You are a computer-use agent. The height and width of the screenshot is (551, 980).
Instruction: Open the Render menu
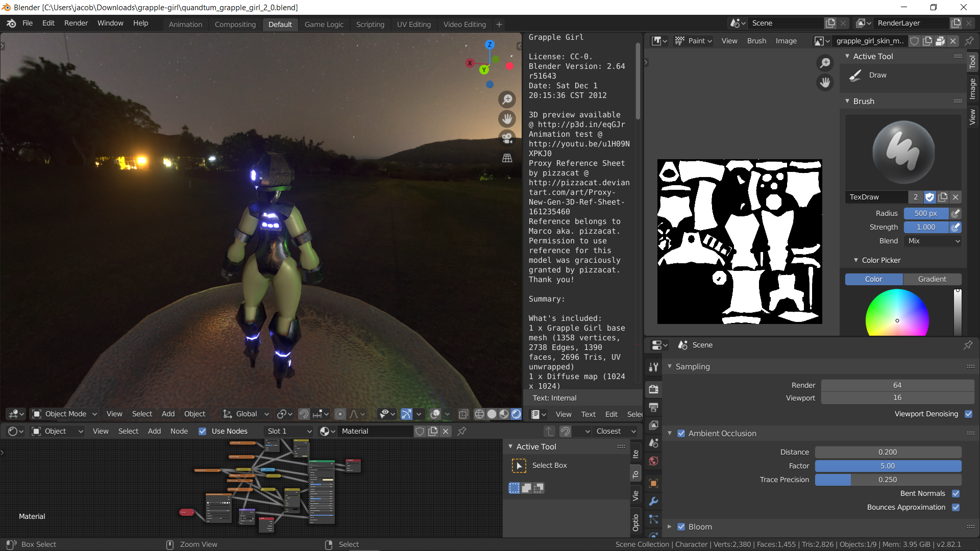76,23
